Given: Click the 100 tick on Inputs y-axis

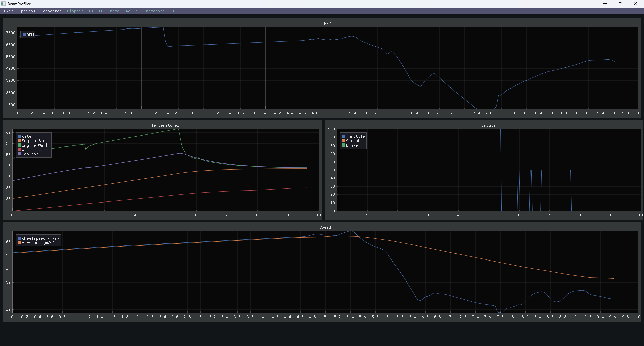Looking at the screenshot, I should tap(331, 129).
